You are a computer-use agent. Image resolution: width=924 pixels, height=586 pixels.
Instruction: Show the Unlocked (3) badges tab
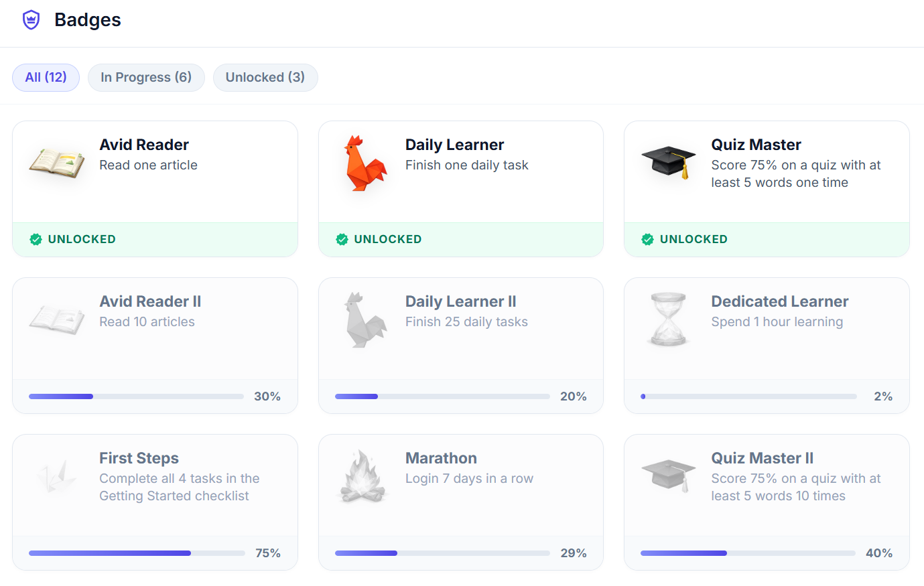(265, 78)
